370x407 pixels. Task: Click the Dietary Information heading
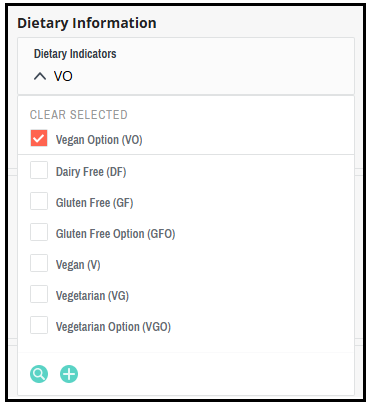pos(87,23)
